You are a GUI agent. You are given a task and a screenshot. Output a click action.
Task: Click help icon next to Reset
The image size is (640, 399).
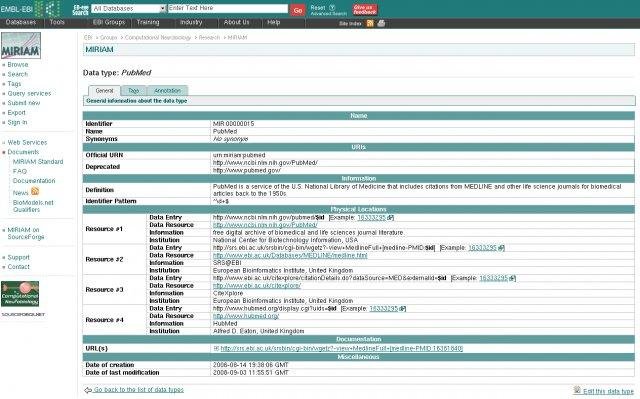[x=332, y=7]
